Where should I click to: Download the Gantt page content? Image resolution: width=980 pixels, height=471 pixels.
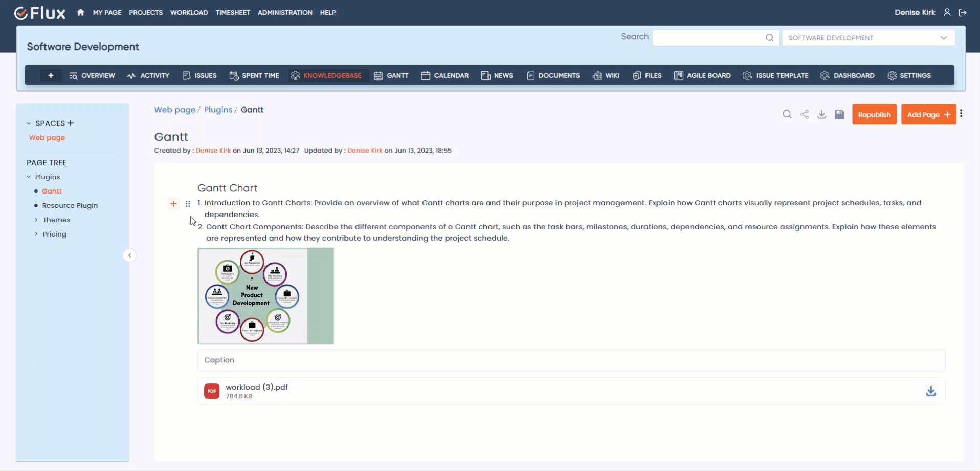point(822,114)
